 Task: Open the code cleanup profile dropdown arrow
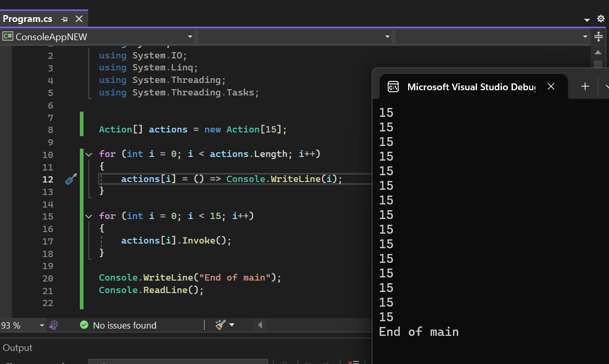(x=232, y=325)
